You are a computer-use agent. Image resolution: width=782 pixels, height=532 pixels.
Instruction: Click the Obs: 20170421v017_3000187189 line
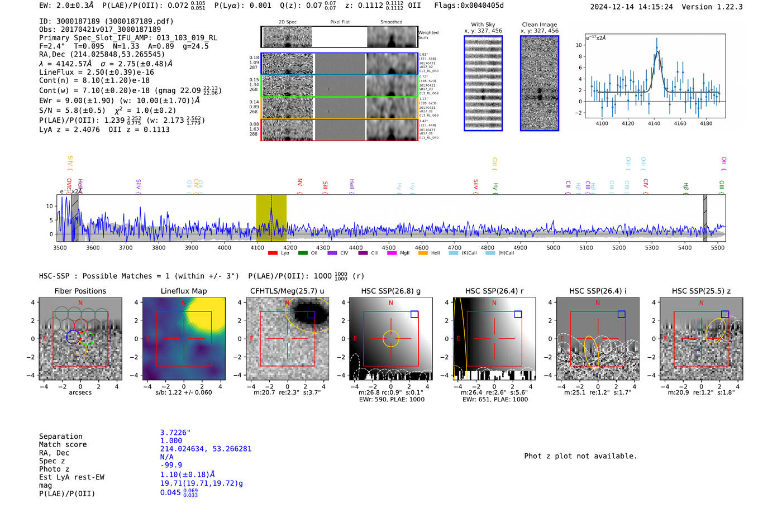coord(100,30)
